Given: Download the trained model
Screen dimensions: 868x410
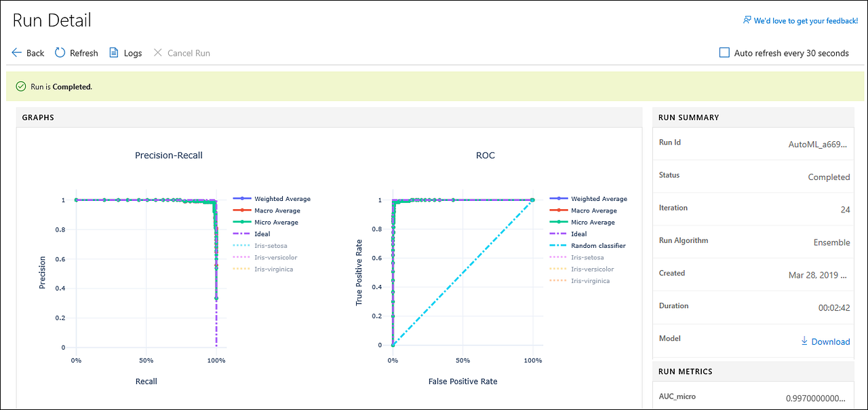Looking at the screenshot, I should point(830,341).
